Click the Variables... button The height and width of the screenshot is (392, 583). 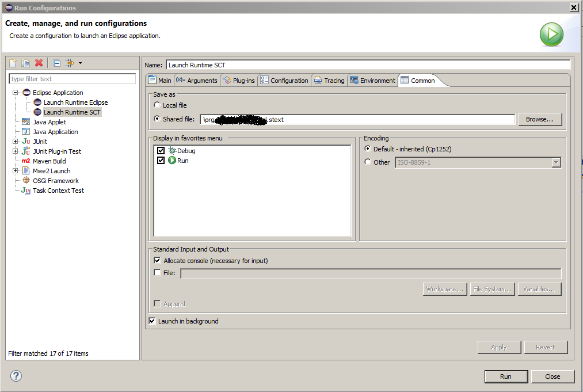(x=539, y=289)
